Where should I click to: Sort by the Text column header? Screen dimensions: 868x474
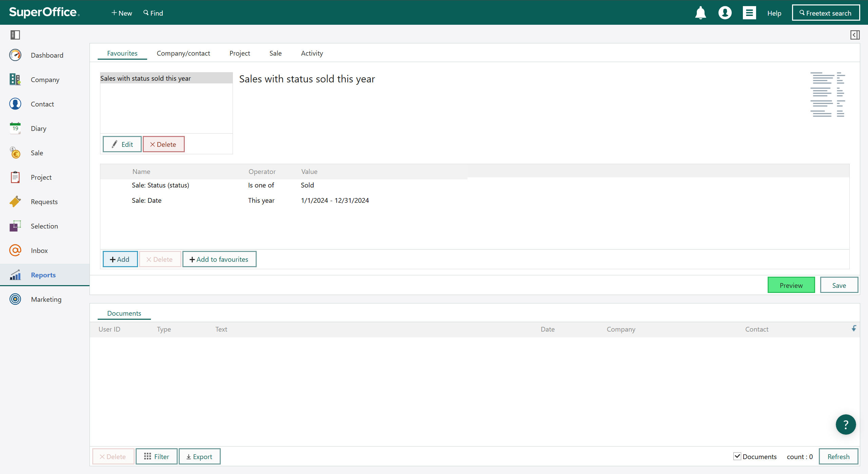pyautogui.click(x=221, y=329)
